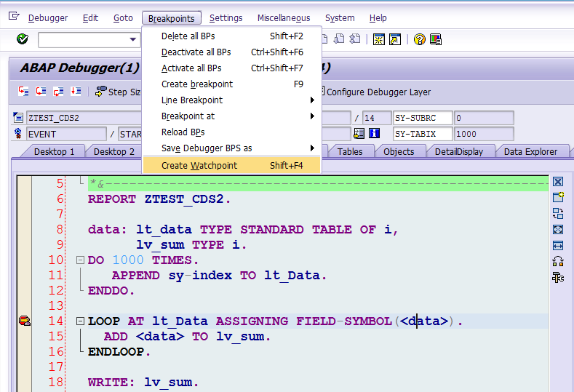574x392 pixels.
Task: Click the close tool icon
Action: click(558, 182)
